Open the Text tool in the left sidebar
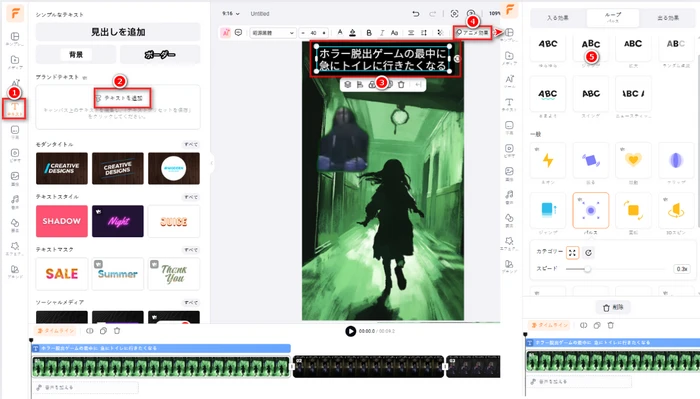Viewport: 700px width, 399px height. click(15, 108)
